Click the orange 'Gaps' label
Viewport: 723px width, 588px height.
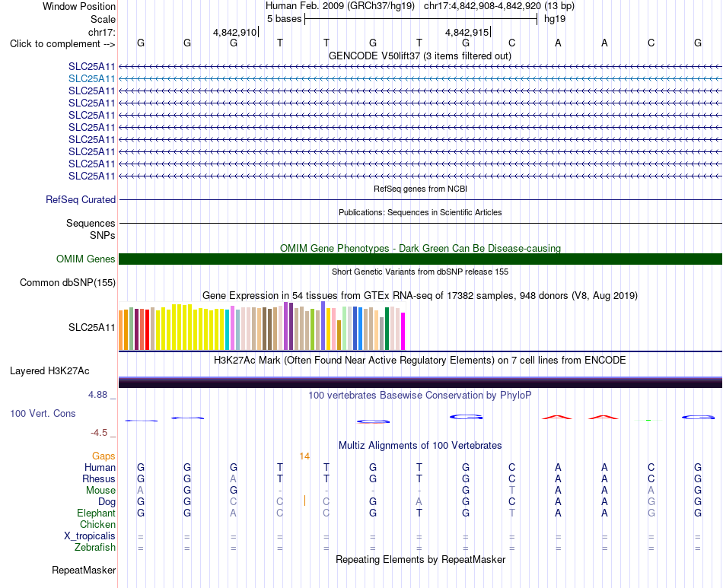(x=104, y=456)
